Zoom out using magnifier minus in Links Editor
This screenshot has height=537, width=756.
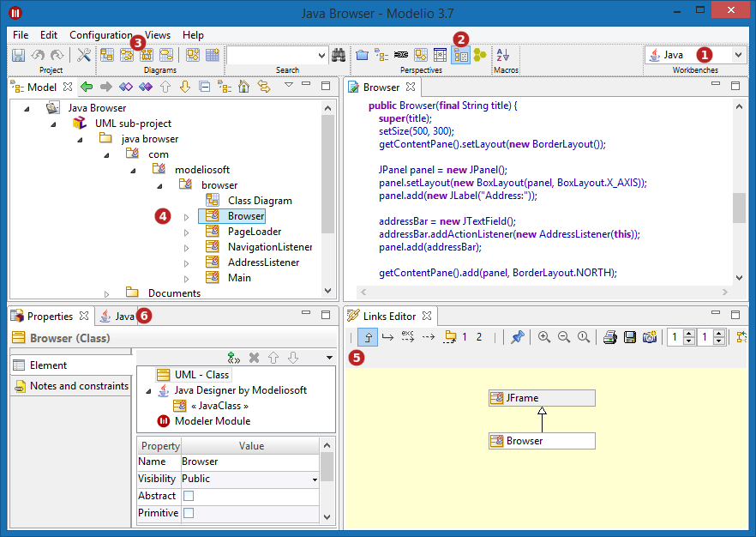pos(564,337)
